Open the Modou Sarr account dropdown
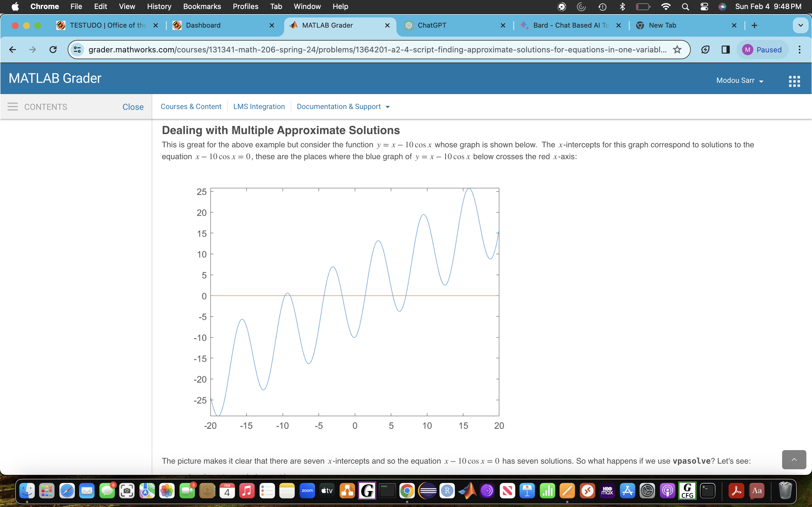 pyautogui.click(x=740, y=80)
